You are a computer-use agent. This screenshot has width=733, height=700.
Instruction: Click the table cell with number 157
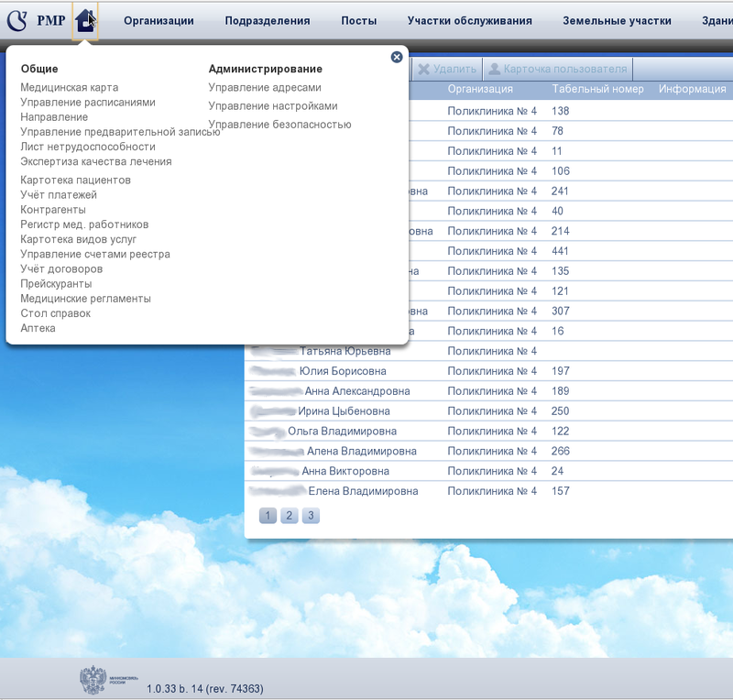(560, 491)
